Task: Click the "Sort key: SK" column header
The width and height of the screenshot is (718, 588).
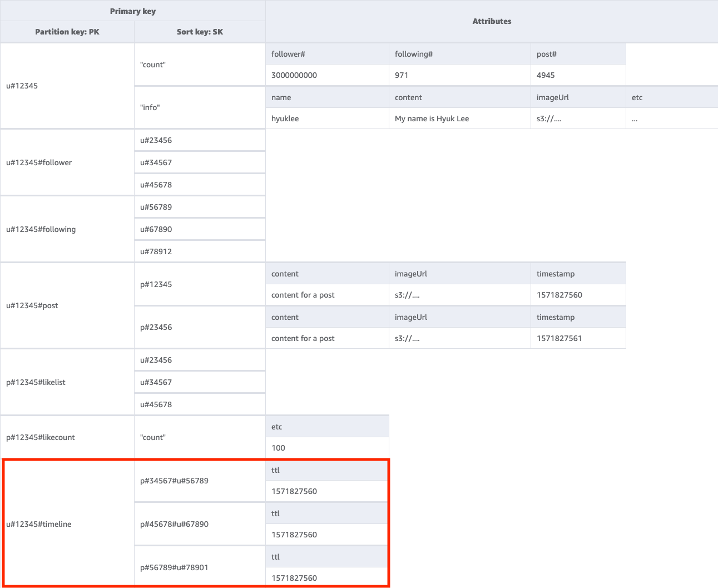Action: click(x=200, y=32)
